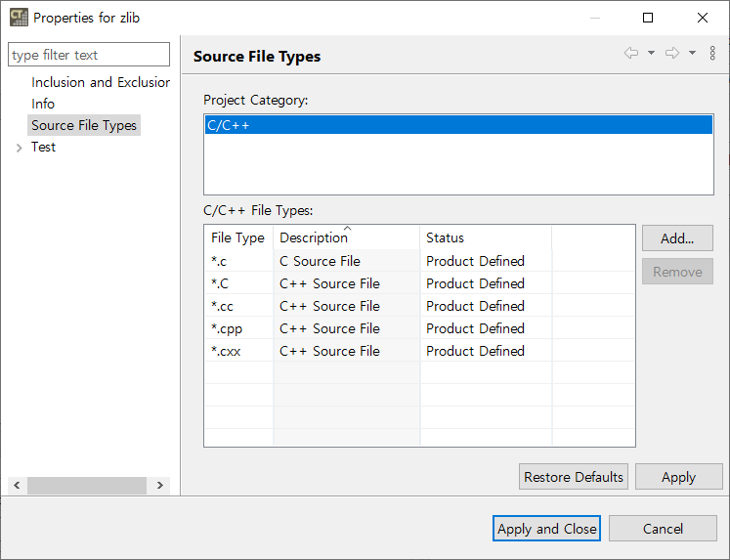Image resolution: width=730 pixels, height=560 pixels.
Task: Expand the Test tree node
Action: [20, 148]
